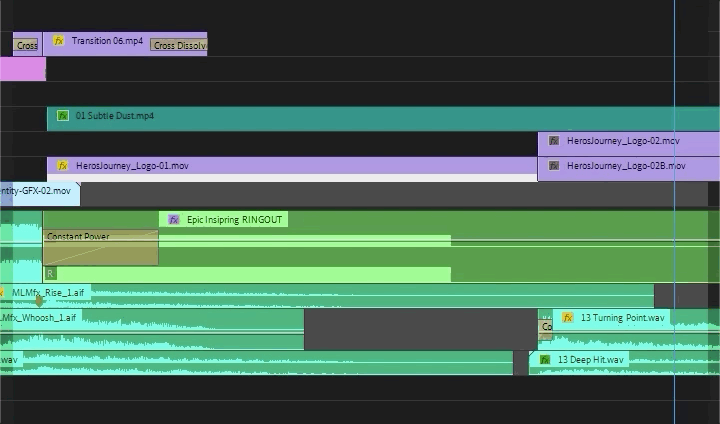Click the fx badge on HerosJourney_Logo-01.mov
This screenshot has width=720, height=424.
pos(62,165)
